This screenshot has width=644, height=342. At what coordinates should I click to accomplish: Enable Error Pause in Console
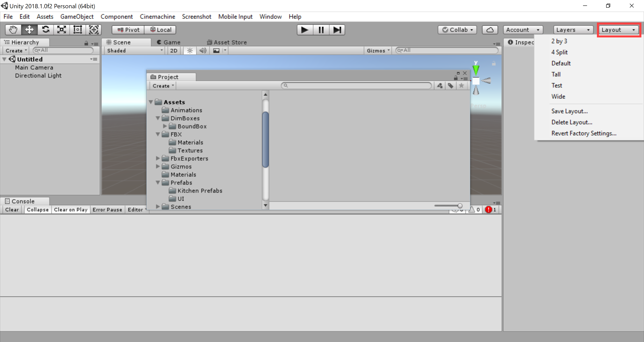click(x=107, y=210)
